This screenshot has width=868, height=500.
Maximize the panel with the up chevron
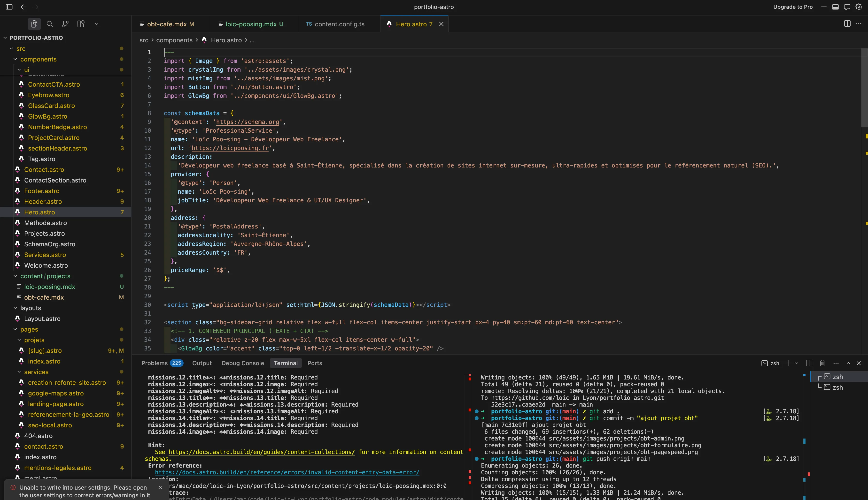848,363
